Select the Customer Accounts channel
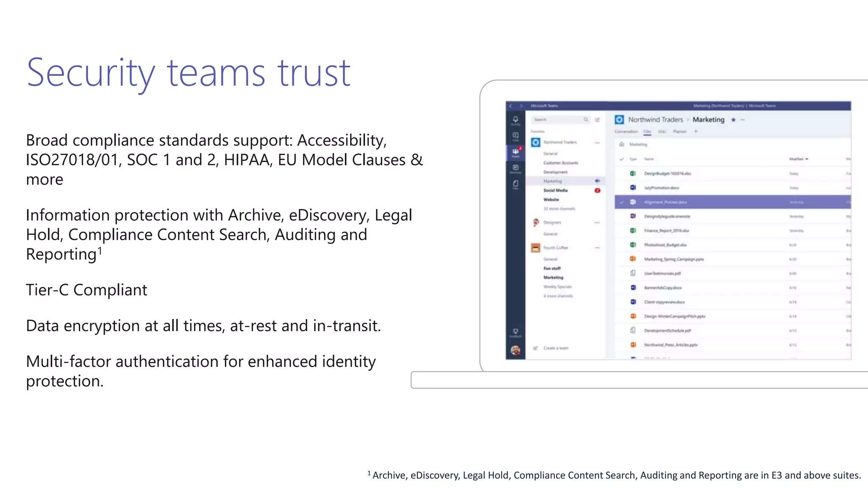The height and width of the screenshot is (488, 868). pos(561,163)
